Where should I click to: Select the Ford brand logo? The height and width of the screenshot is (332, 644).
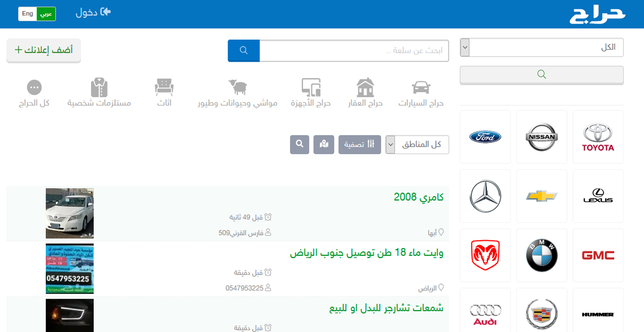[485, 137]
